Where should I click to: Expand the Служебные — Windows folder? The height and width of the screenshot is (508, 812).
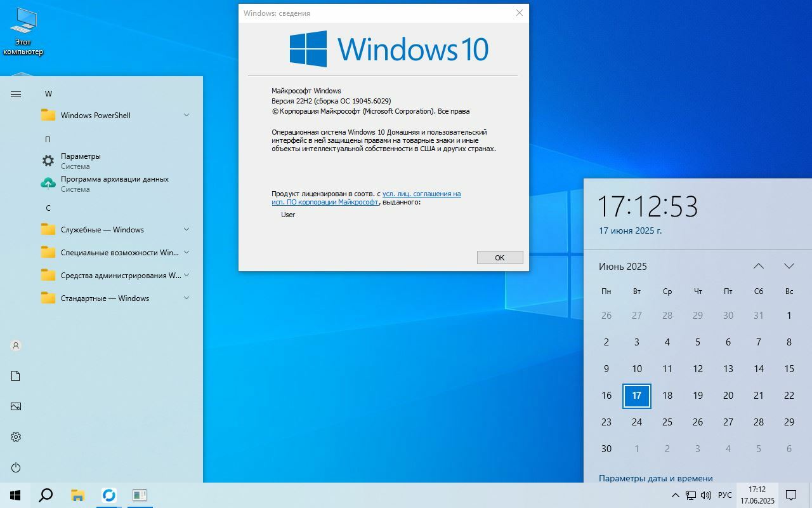pyautogui.click(x=114, y=230)
